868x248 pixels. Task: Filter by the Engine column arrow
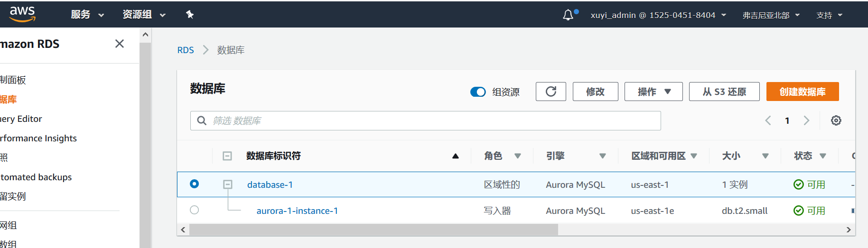click(x=603, y=156)
